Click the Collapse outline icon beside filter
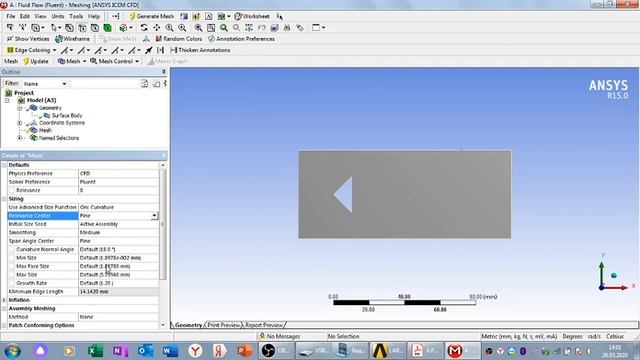The height and width of the screenshot is (360, 640). point(156,83)
